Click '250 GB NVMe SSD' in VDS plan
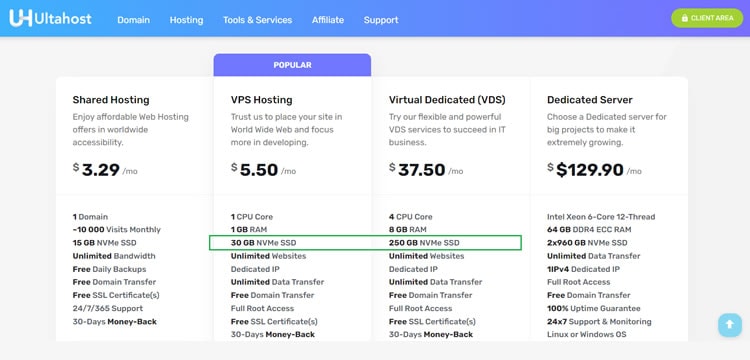The width and height of the screenshot is (750, 360). click(x=424, y=243)
